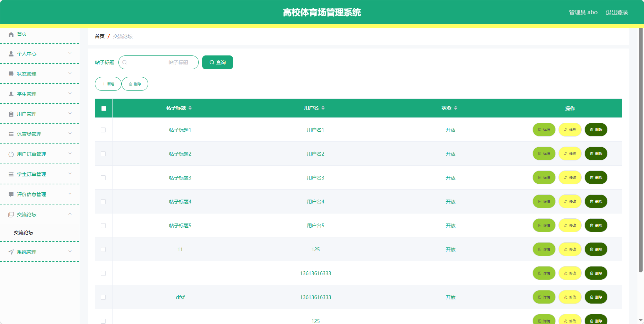Click 删除 for 帖子标题1 row

(596, 130)
